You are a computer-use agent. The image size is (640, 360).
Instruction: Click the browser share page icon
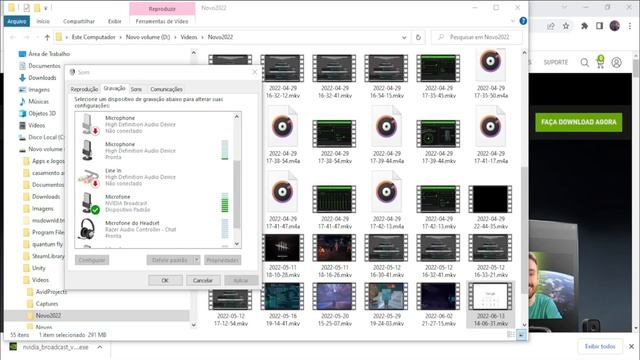click(x=551, y=26)
